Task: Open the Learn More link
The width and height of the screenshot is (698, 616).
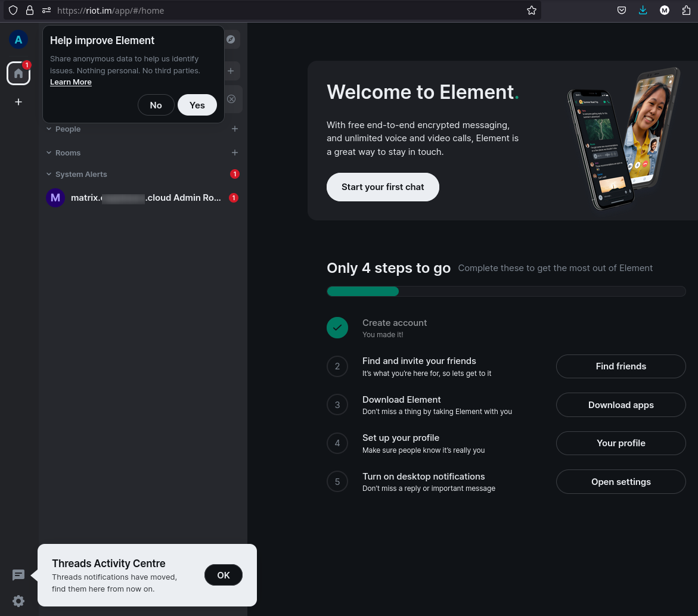Action: [71, 82]
